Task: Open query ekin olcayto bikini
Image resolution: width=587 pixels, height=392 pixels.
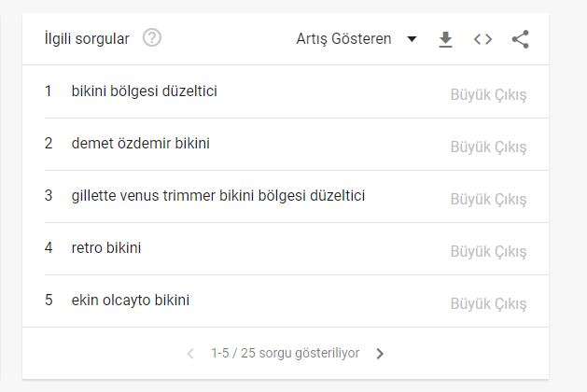Action: click(x=131, y=301)
